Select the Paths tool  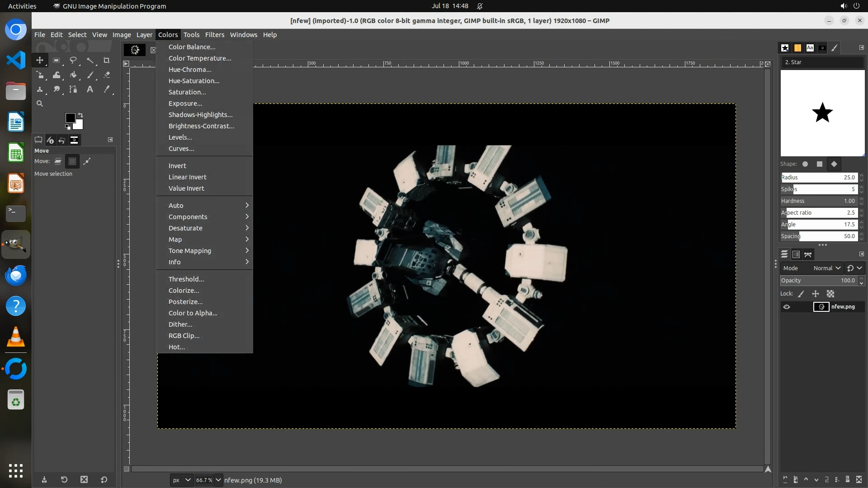[73, 89]
